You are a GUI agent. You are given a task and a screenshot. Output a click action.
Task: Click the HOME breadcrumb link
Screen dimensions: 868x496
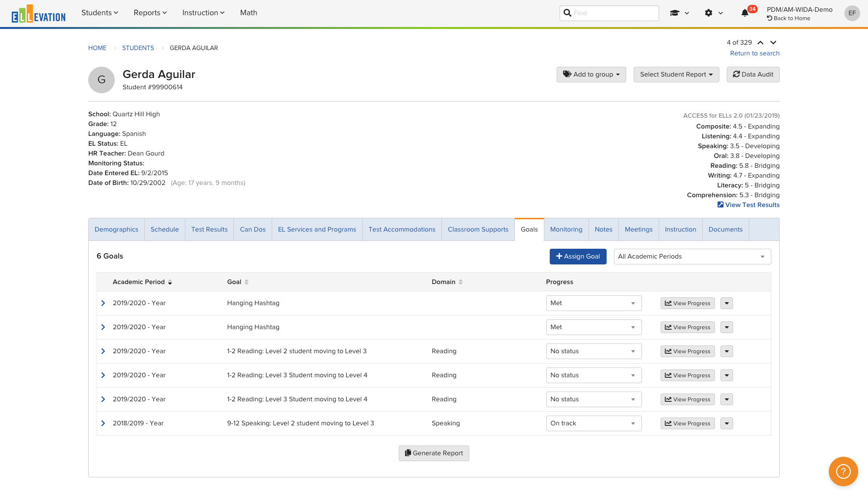tap(97, 48)
